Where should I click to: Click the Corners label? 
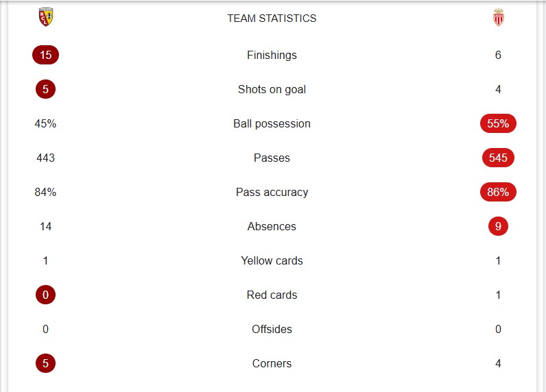click(272, 363)
